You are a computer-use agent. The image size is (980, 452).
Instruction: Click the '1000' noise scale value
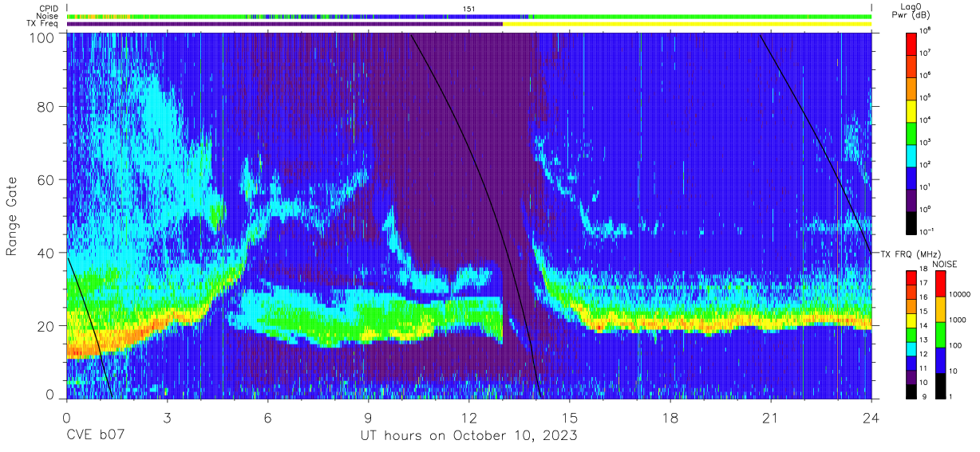[x=956, y=321]
